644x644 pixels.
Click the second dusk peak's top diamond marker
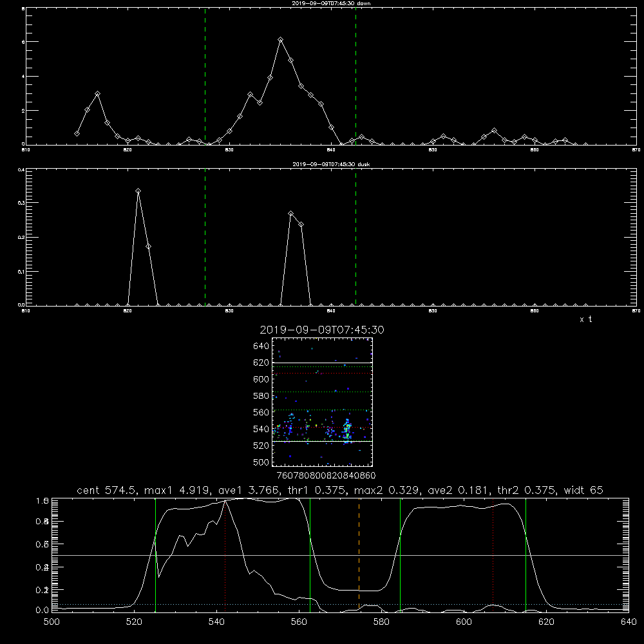(291, 214)
